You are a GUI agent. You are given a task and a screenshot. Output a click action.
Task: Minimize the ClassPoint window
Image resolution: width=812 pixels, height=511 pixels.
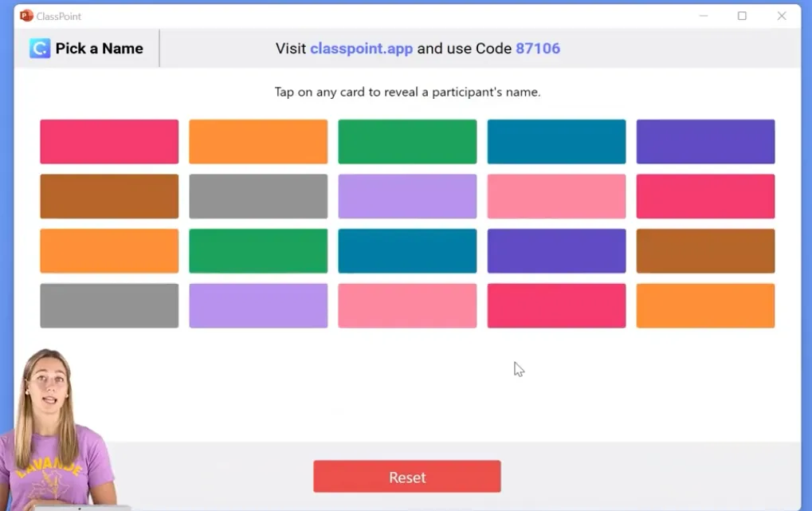point(704,16)
